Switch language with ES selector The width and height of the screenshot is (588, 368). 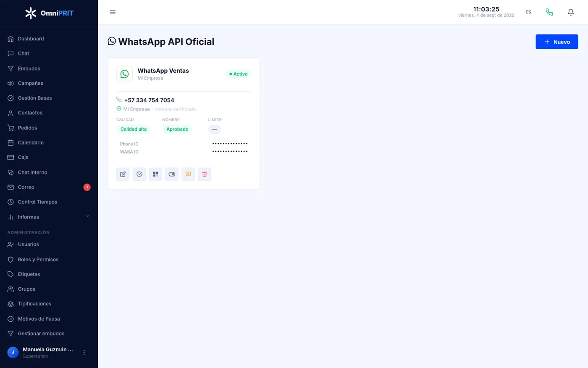[x=528, y=12]
